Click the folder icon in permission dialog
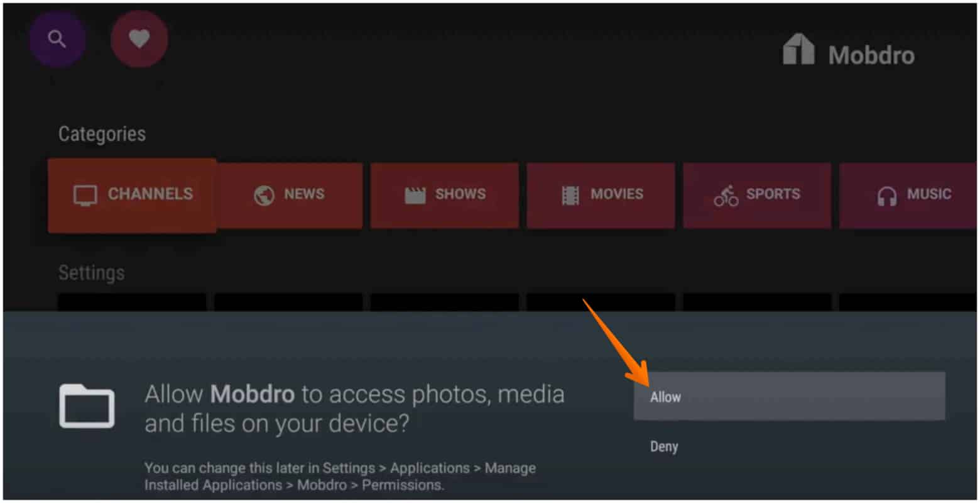Viewport: 980px width, 503px height. click(86, 407)
